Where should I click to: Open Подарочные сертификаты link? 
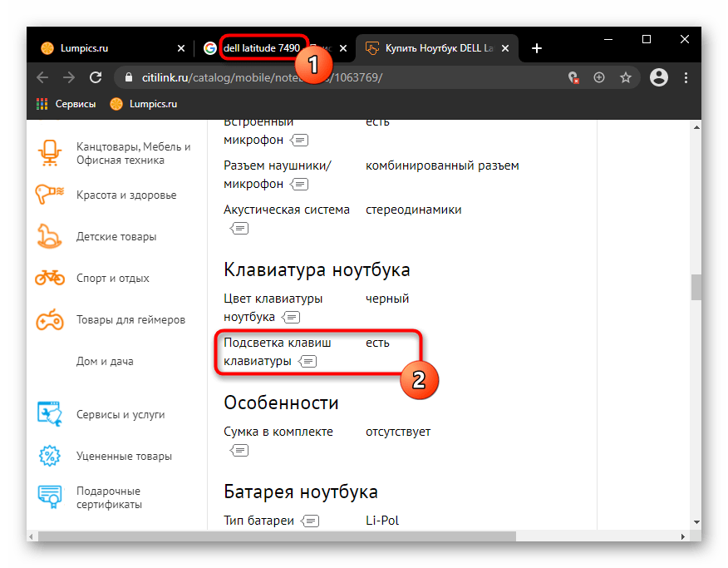(x=109, y=497)
